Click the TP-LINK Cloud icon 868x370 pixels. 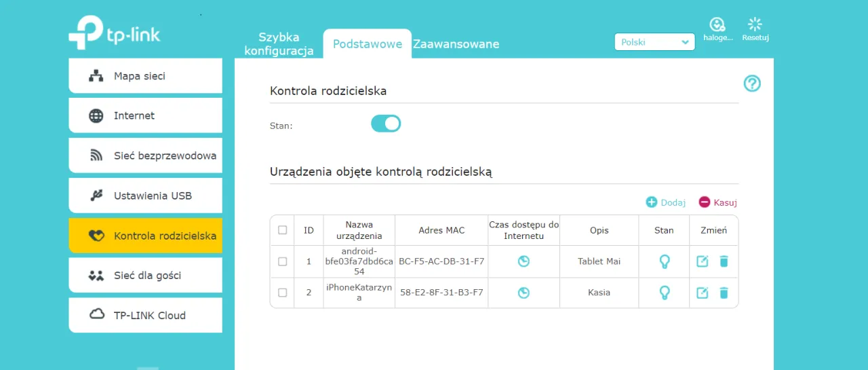[96, 314]
